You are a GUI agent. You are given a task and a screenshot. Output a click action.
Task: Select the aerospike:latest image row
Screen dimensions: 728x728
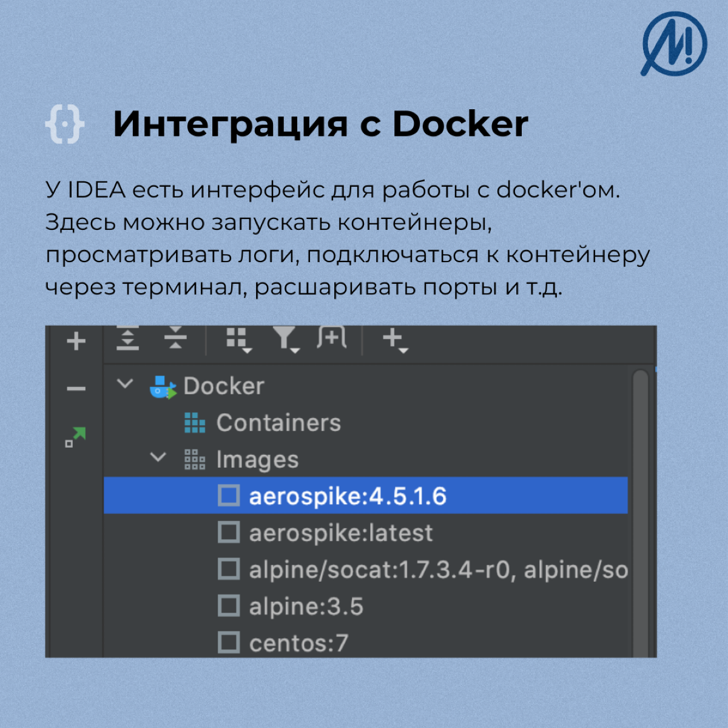366,533
